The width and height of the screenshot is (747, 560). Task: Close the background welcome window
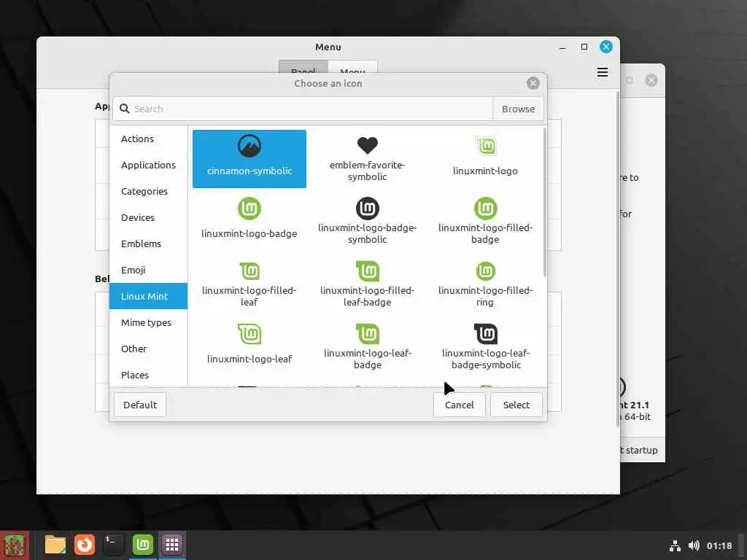click(651, 80)
